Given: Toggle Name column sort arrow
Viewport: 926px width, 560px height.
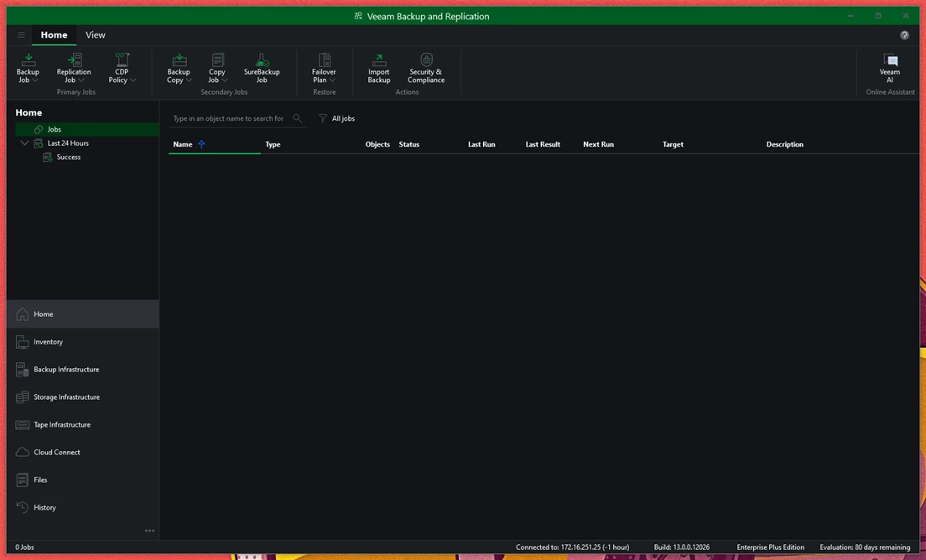Looking at the screenshot, I should (x=201, y=144).
